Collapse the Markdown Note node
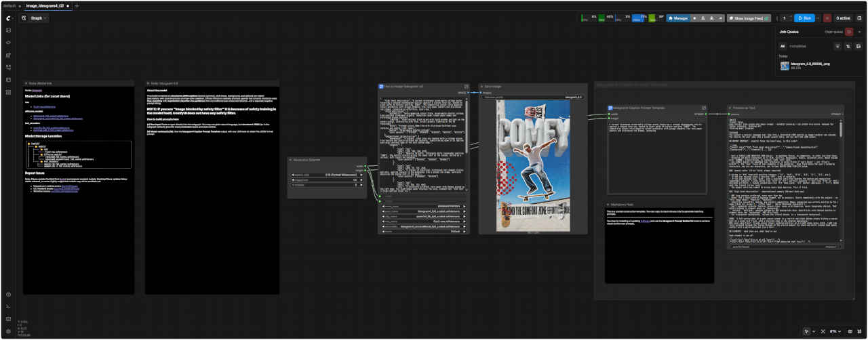This screenshot has width=868, height=340. coord(609,203)
